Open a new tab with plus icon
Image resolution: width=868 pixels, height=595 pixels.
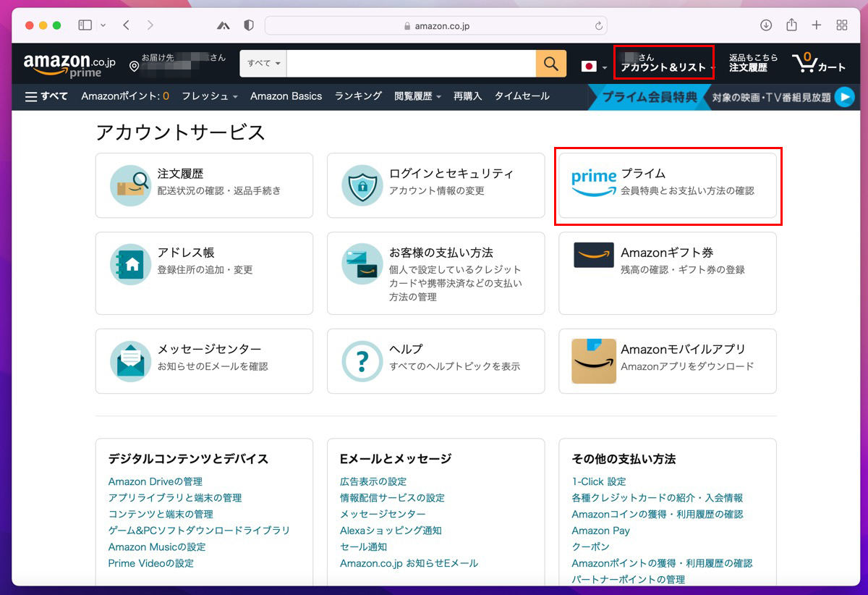point(817,25)
